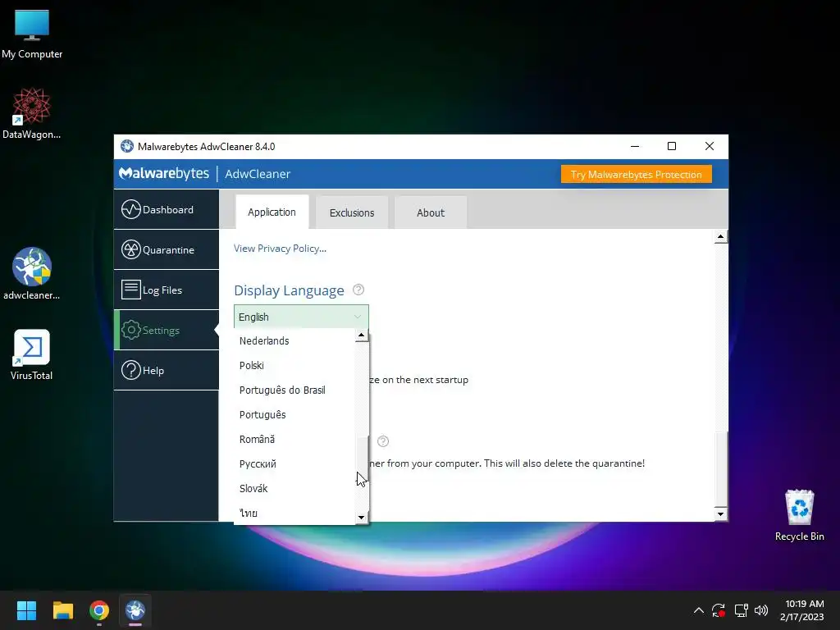840x630 pixels.
Task: Open the Dashboard section in the sidebar
Action: point(166,209)
